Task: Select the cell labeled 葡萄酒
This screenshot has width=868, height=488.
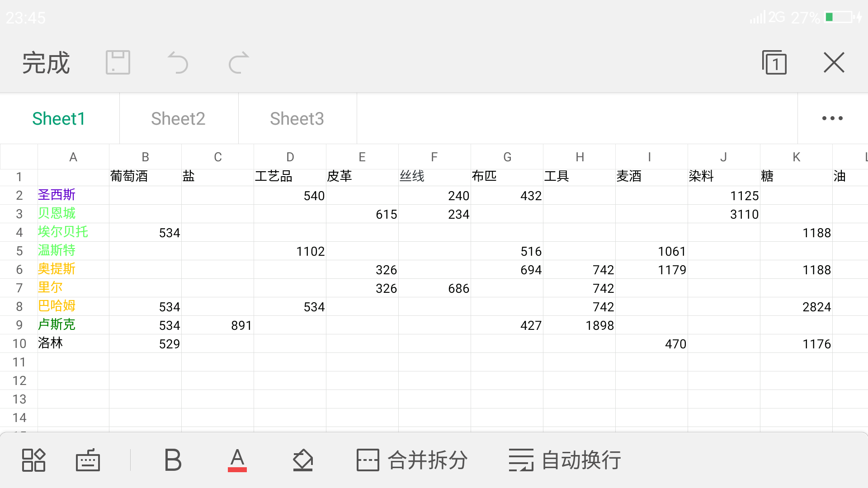Action: coord(145,177)
